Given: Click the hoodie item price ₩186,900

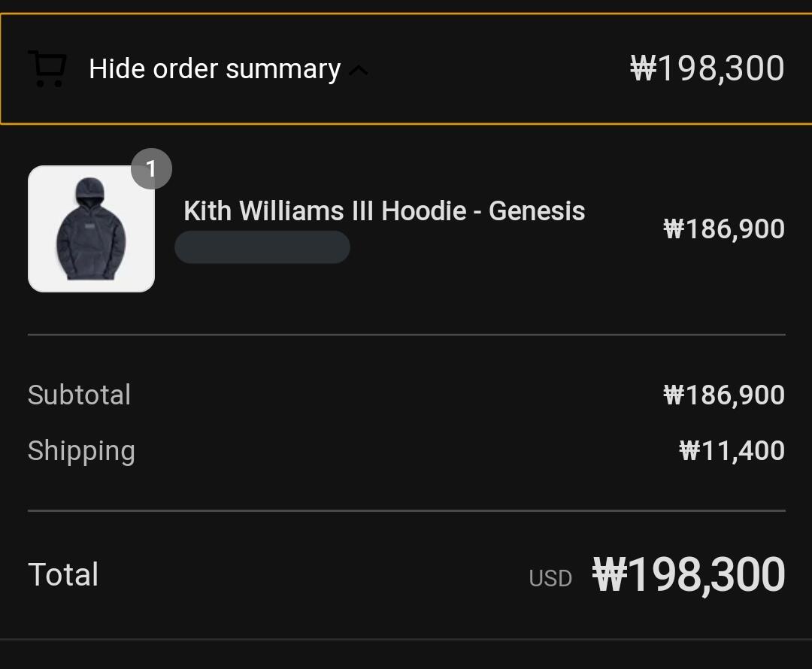Looking at the screenshot, I should coord(723,229).
